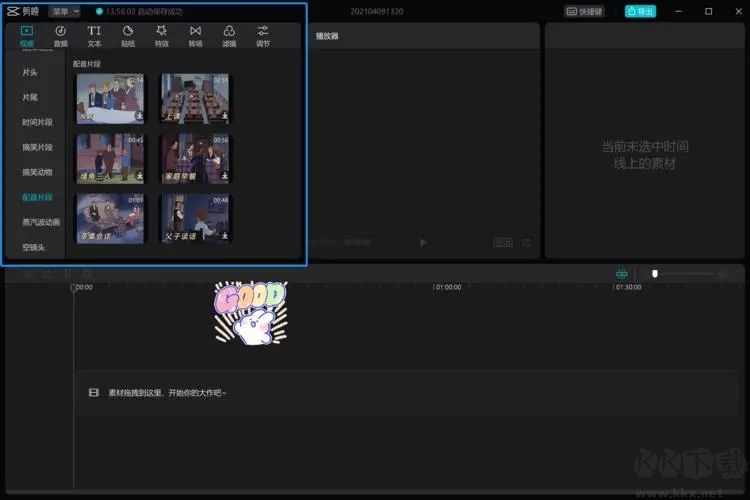Screen dimensions: 750x500
Task: Click the 素材拖拽到这里 track placeholder
Action: (x=406, y=392)
